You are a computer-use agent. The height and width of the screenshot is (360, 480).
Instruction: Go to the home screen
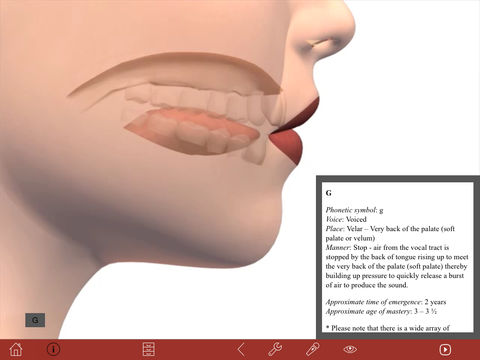point(16,349)
